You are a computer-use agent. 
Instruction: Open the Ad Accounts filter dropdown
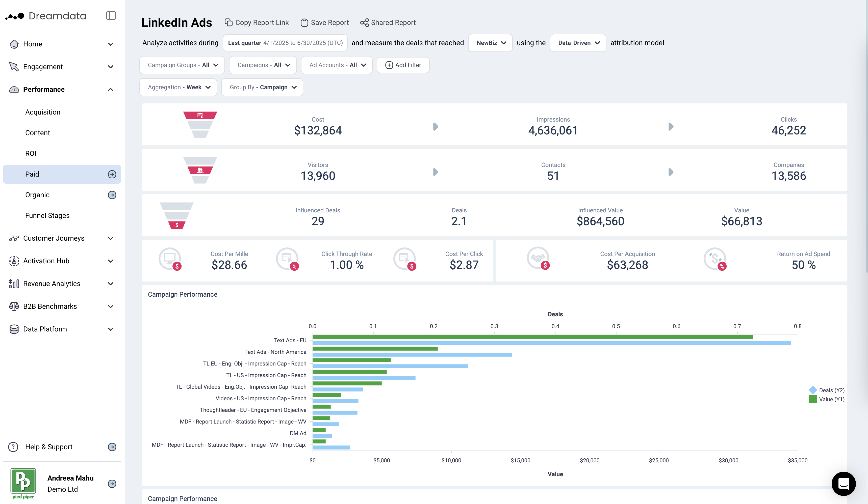(337, 65)
